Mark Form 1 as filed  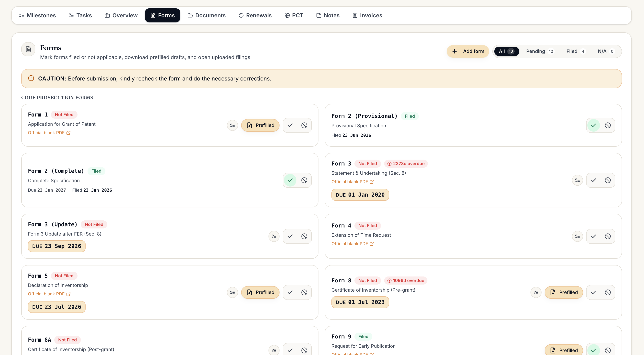coord(290,125)
